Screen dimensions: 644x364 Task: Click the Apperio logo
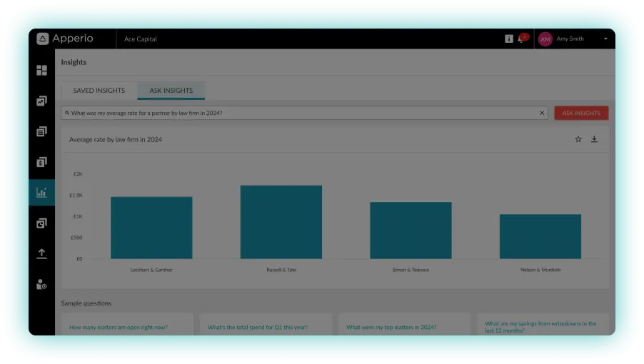point(65,39)
